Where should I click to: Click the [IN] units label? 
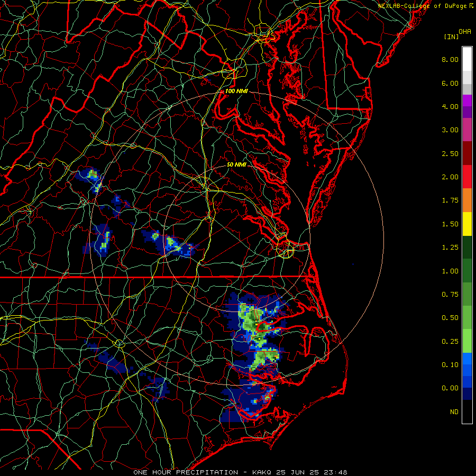(451, 36)
